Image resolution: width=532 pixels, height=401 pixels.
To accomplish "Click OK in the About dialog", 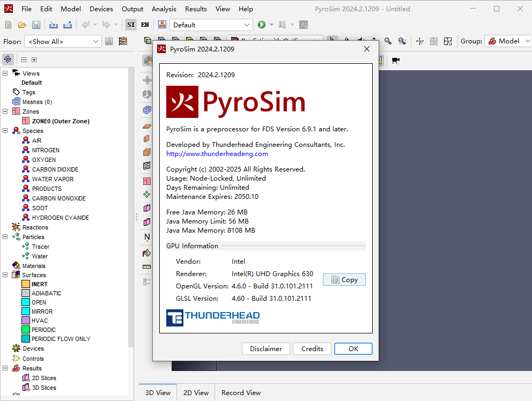I will 353,349.
